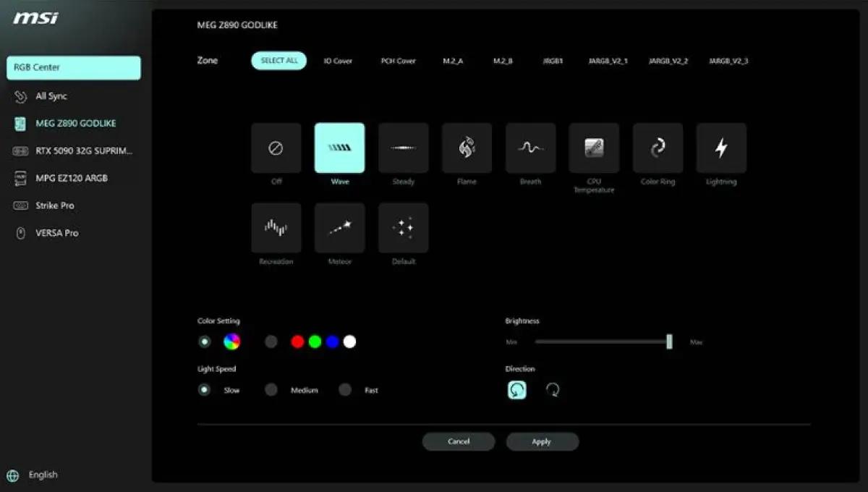Click the Cancel button
The height and width of the screenshot is (492, 868).
pos(459,441)
